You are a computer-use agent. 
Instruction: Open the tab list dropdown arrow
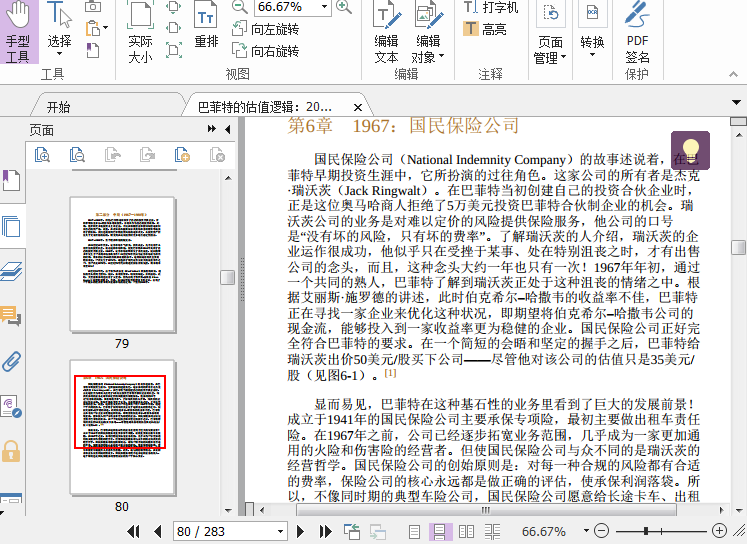[737, 102]
